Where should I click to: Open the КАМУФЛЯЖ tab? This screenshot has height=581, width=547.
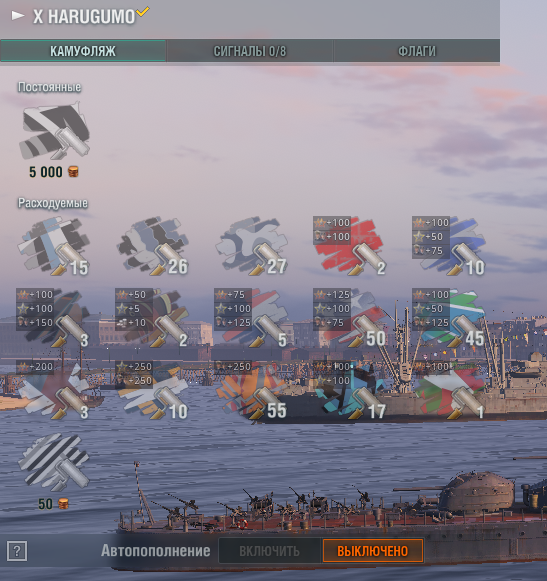click(83, 51)
